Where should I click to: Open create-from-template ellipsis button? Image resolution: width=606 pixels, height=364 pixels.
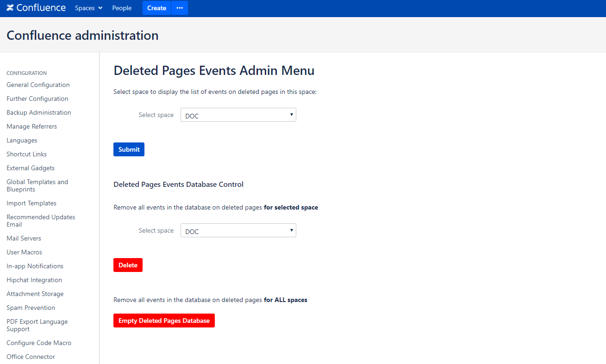click(180, 8)
